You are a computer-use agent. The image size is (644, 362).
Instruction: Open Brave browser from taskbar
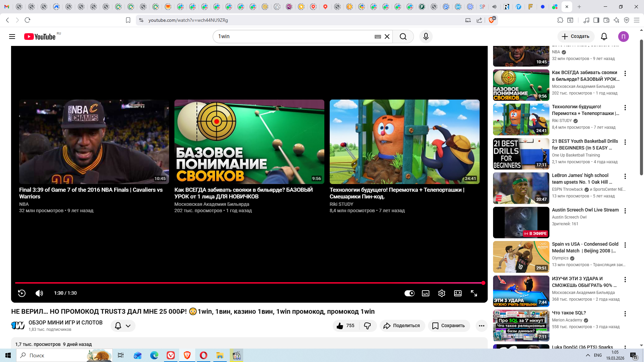pos(187,355)
